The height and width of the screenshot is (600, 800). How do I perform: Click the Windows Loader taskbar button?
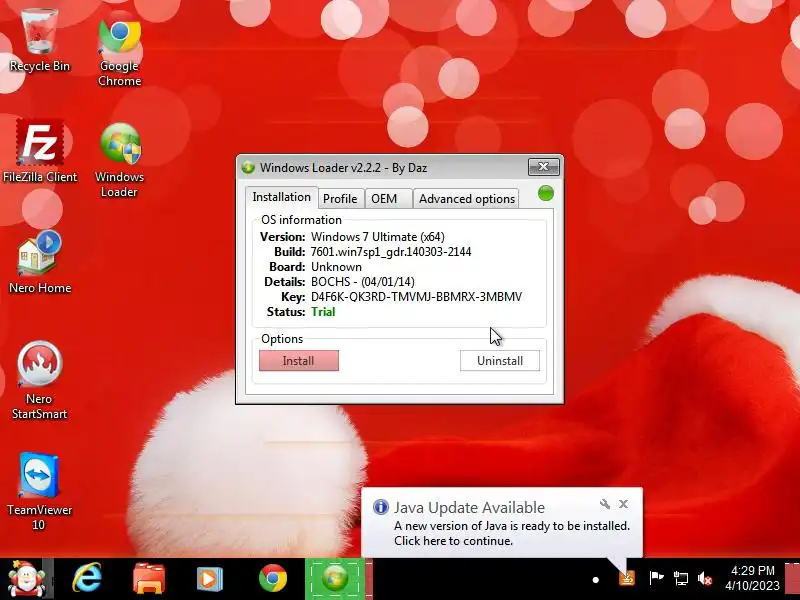335,579
